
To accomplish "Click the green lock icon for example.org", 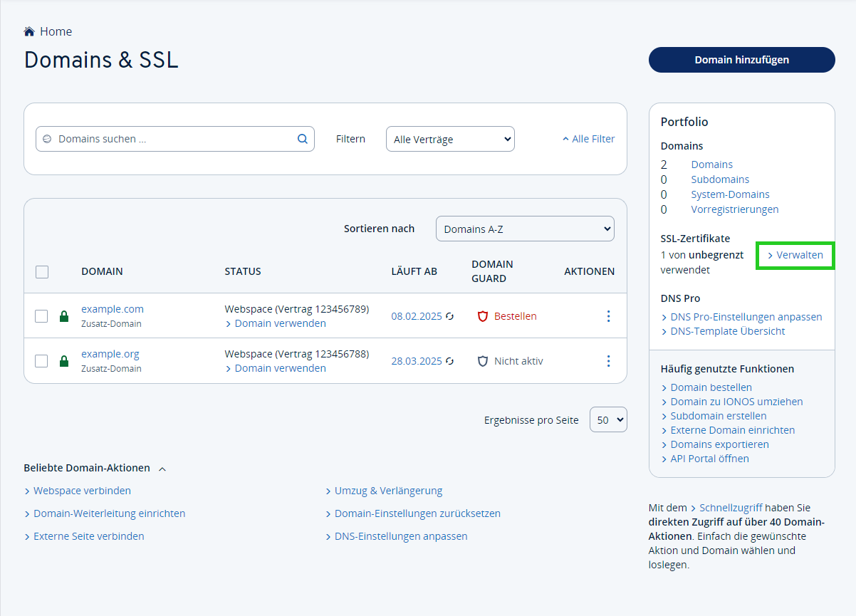I will pos(64,361).
